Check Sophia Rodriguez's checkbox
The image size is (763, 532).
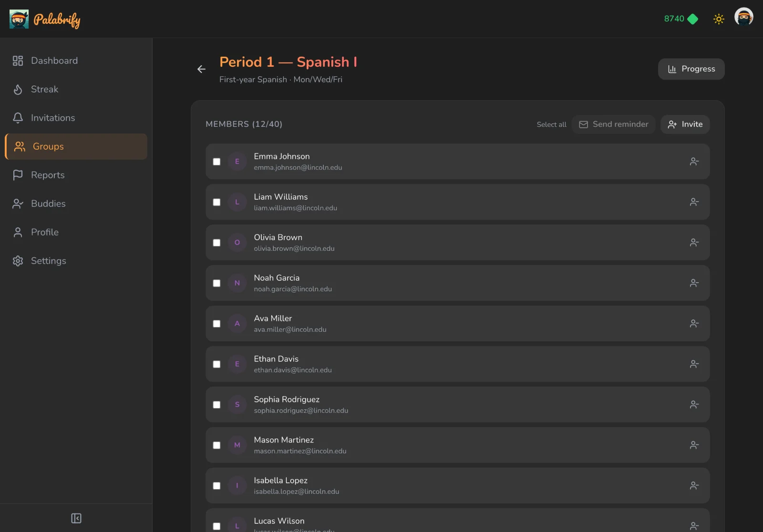pyautogui.click(x=217, y=405)
